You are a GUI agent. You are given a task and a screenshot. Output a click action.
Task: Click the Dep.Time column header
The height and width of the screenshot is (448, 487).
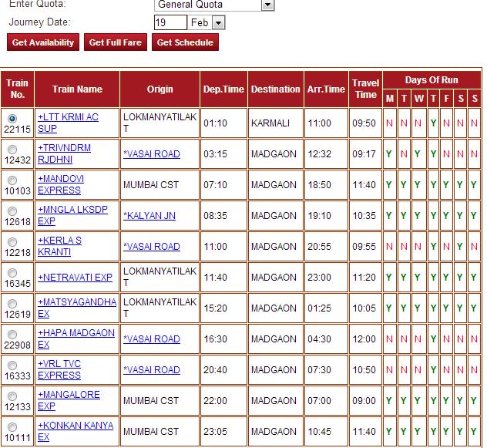(223, 89)
